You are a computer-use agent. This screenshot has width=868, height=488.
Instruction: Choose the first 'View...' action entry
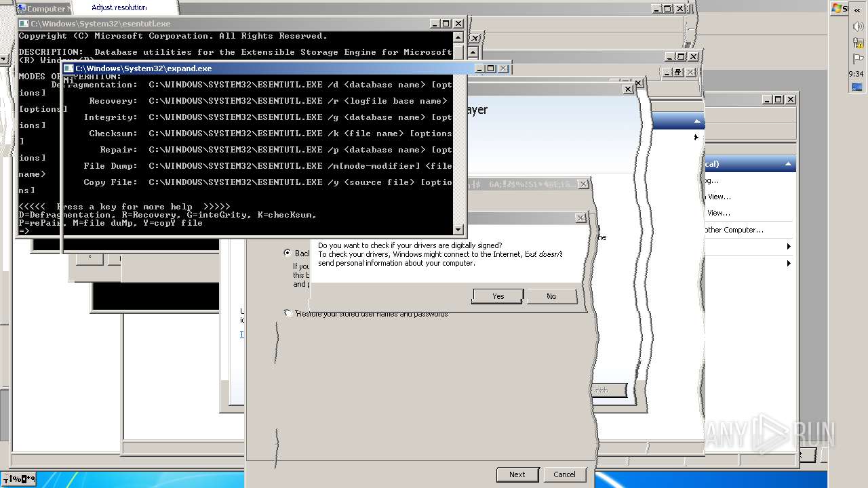(x=719, y=197)
